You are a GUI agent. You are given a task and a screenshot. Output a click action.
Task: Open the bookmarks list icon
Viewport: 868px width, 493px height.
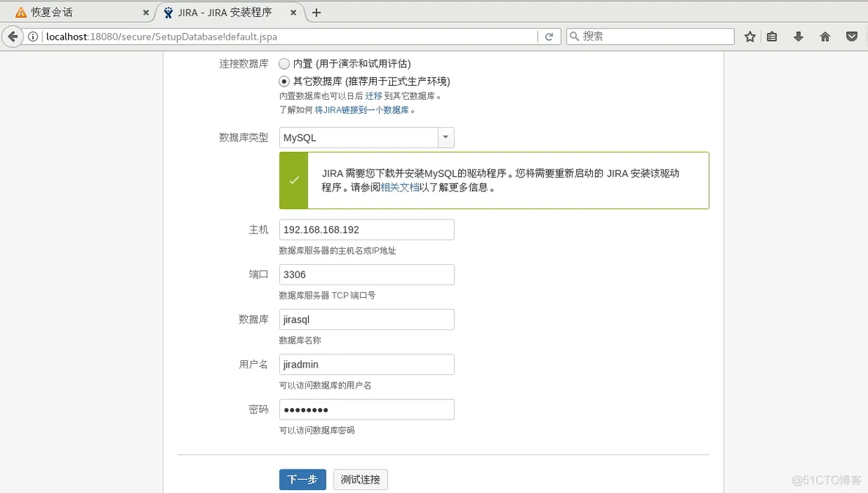click(x=772, y=37)
